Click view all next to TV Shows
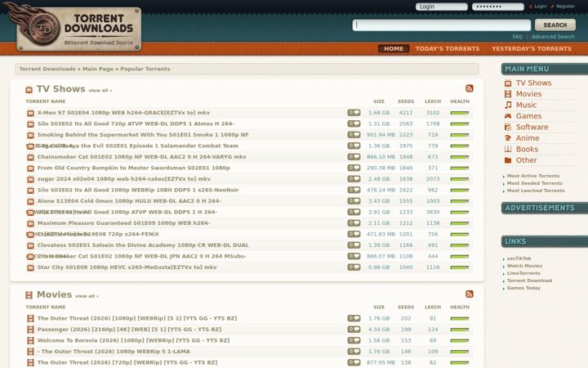588x368 pixels. pyautogui.click(x=100, y=91)
